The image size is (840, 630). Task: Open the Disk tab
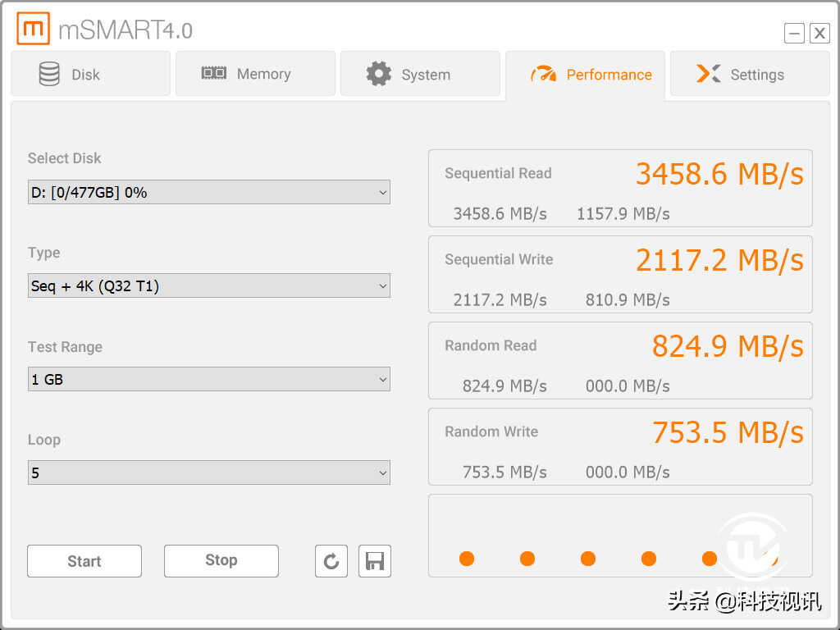[90, 74]
